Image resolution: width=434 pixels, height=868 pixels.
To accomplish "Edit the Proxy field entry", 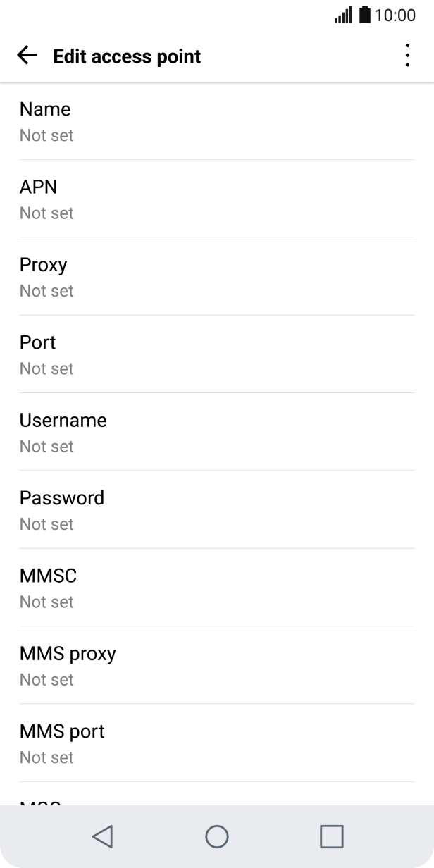I will tap(217, 276).
